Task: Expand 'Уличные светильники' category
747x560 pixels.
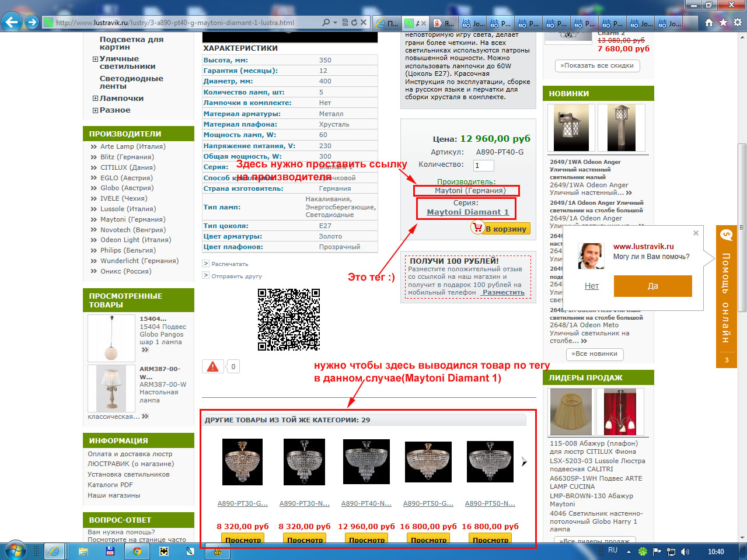Action: point(95,59)
